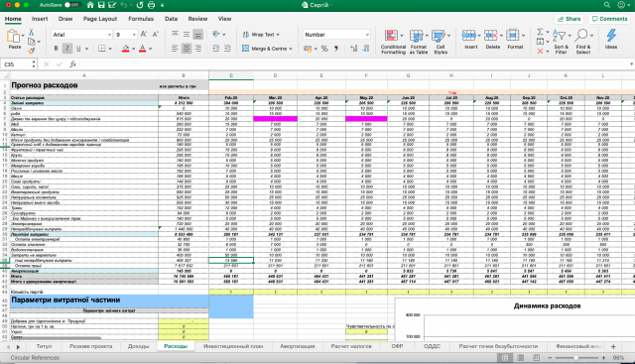Switch to the Доходы sheet tab
Screen dimensions: 635x364
pos(139,346)
